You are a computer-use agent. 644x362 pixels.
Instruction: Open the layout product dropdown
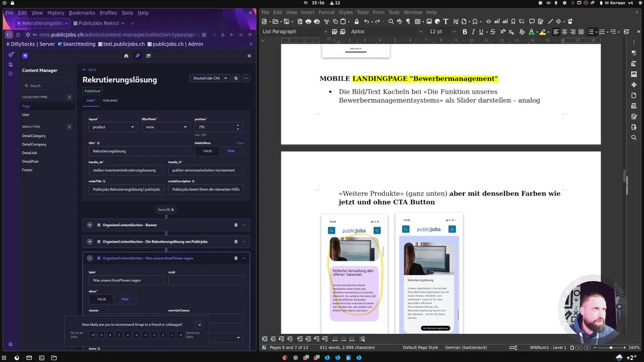[113, 127]
